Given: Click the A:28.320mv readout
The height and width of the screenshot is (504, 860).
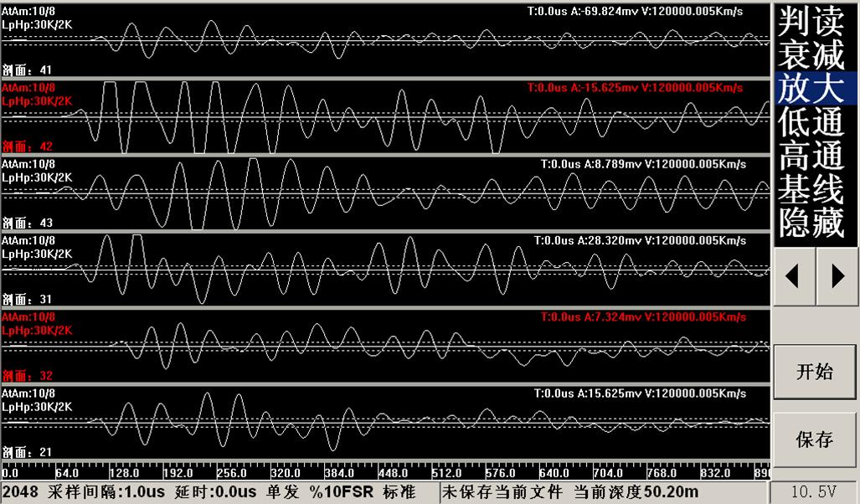Looking at the screenshot, I should coord(610,240).
